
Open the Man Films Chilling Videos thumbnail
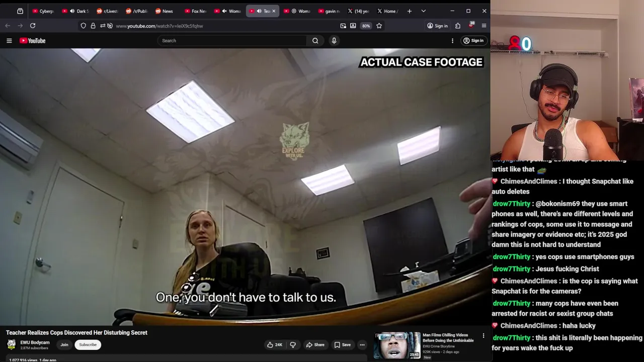click(x=397, y=345)
